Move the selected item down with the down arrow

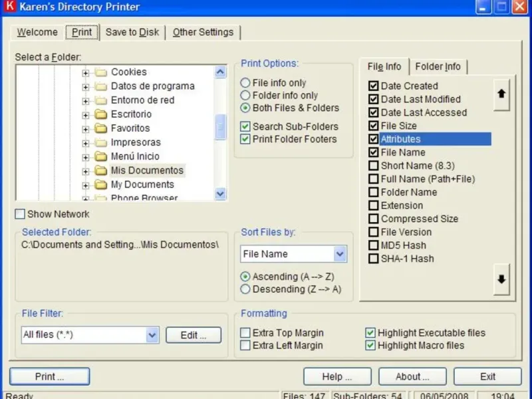(501, 279)
